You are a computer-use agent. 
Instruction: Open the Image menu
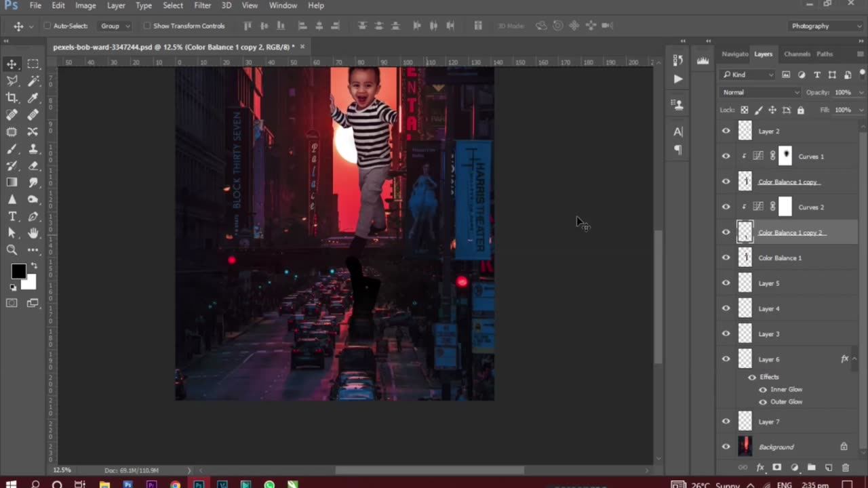pyautogui.click(x=85, y=5)
